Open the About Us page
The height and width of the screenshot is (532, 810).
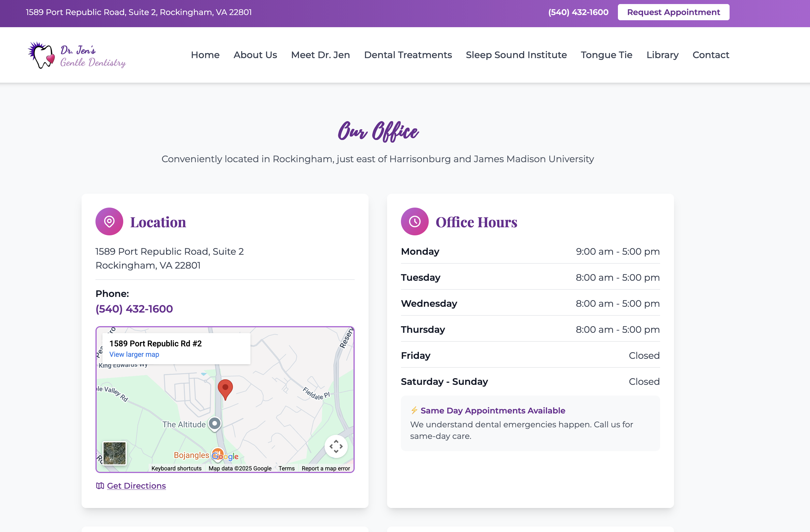(x=255, y=55)
